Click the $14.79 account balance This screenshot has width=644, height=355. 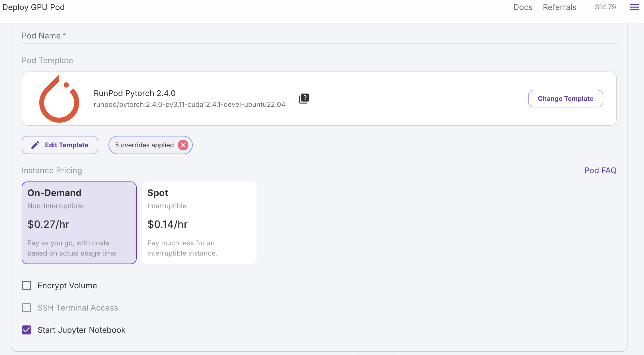[605, 7]
